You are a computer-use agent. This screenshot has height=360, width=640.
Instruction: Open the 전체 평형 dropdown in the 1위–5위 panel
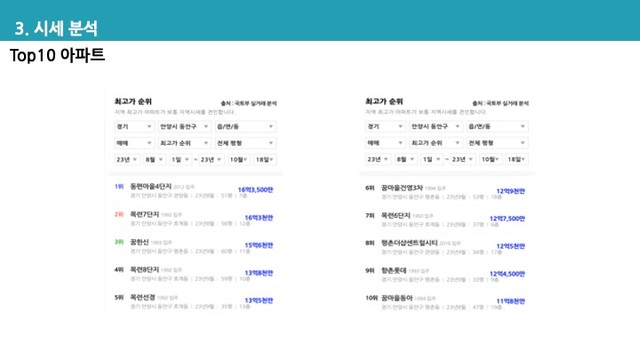pos(245,143)
